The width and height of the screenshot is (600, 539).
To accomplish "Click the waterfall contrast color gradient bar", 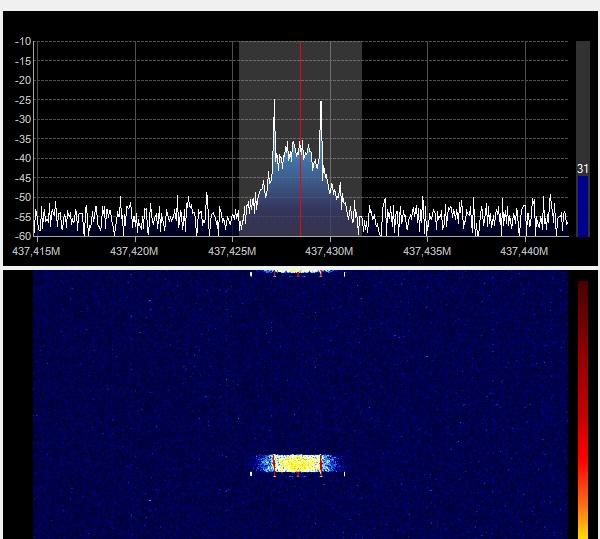I will click(x=583, y=409).
